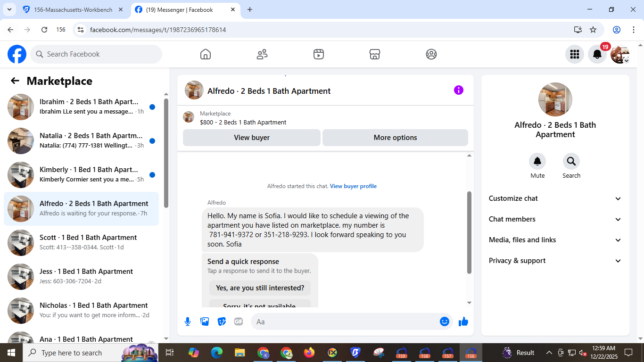Open Chrome profile icon in toolbar

(x=617, y=30)
